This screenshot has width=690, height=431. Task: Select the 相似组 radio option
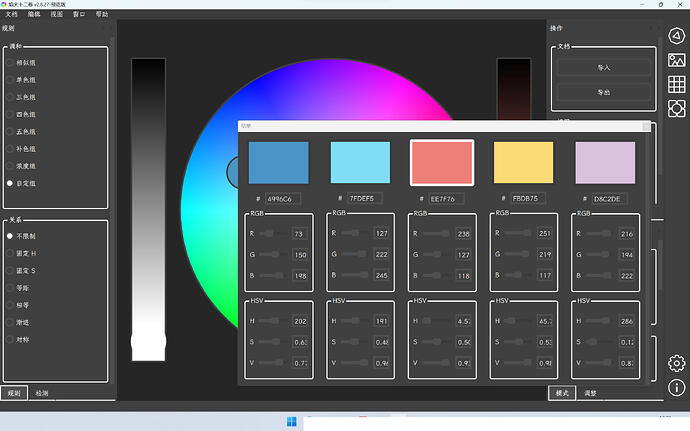10,62
